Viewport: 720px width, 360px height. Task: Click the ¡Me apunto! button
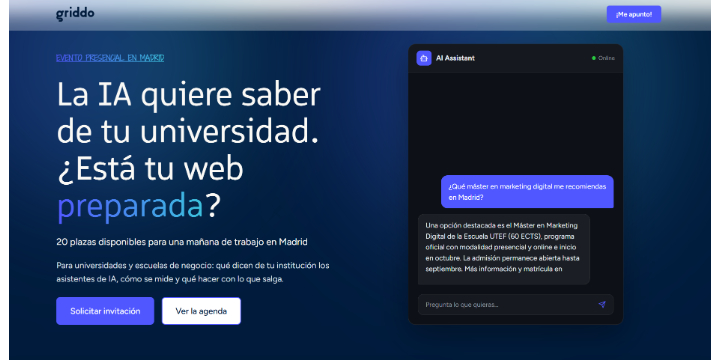tap(634, 14)
